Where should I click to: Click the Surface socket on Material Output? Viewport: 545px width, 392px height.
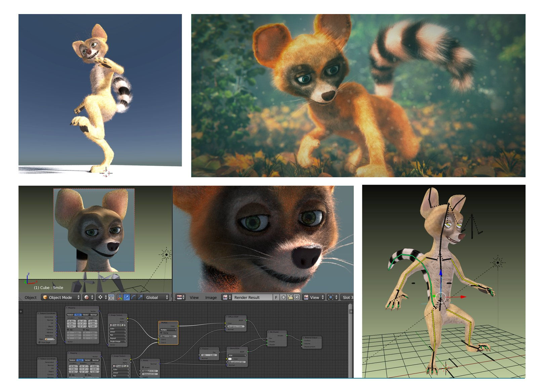302,340
